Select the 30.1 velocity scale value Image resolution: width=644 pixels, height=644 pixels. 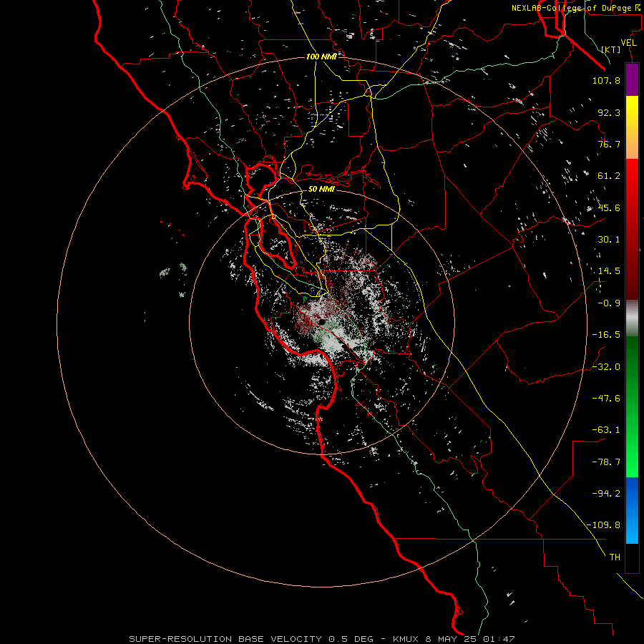click(x=609, y=240)
